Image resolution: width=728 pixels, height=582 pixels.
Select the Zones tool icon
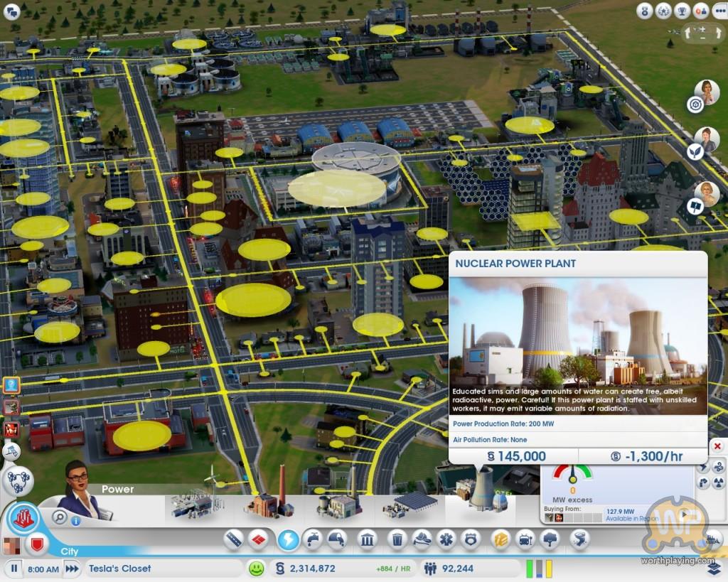(259, 540)
